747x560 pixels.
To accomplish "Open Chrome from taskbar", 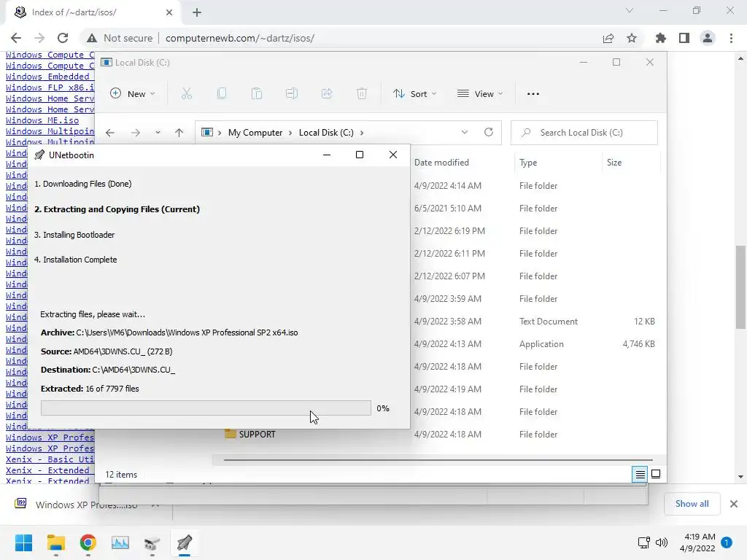I will click(x=88, y=542).
